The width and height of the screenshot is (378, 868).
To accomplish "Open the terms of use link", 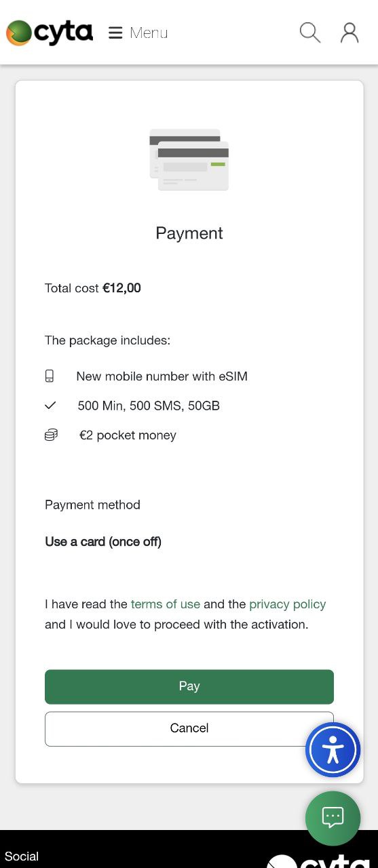I will pos(166,604).
